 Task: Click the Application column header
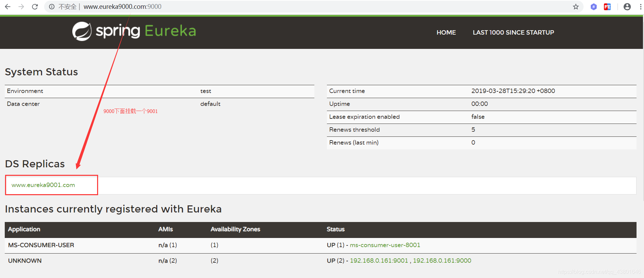pos(24,229)
